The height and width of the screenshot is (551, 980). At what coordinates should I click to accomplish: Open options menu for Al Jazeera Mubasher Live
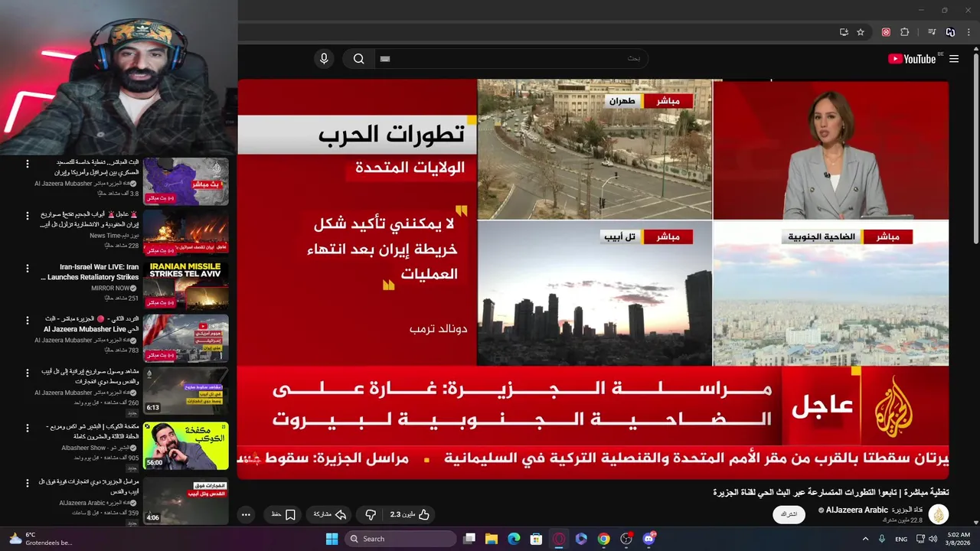pyautogui.click(x=28, y=321)
